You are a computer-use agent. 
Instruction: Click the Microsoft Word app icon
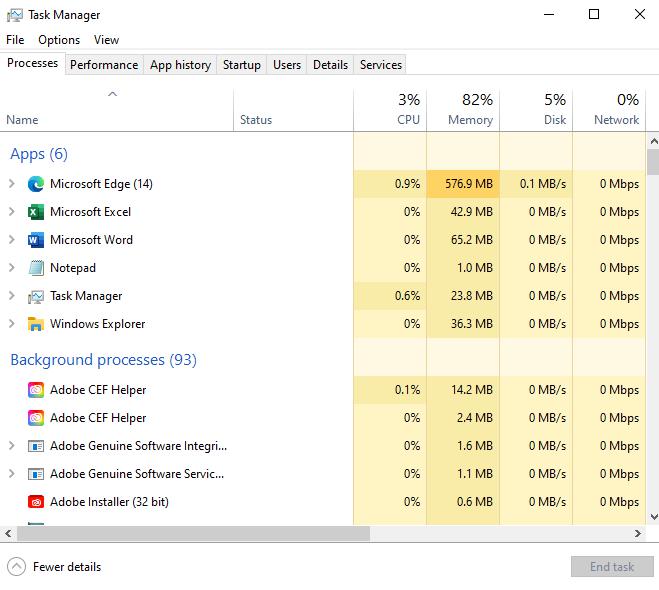point(36,240)
